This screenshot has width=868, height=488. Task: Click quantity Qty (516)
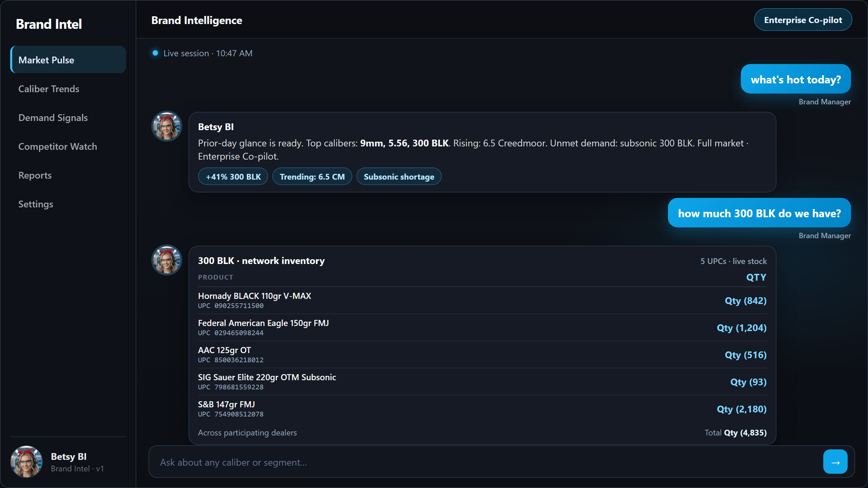(x=746, y=355)
